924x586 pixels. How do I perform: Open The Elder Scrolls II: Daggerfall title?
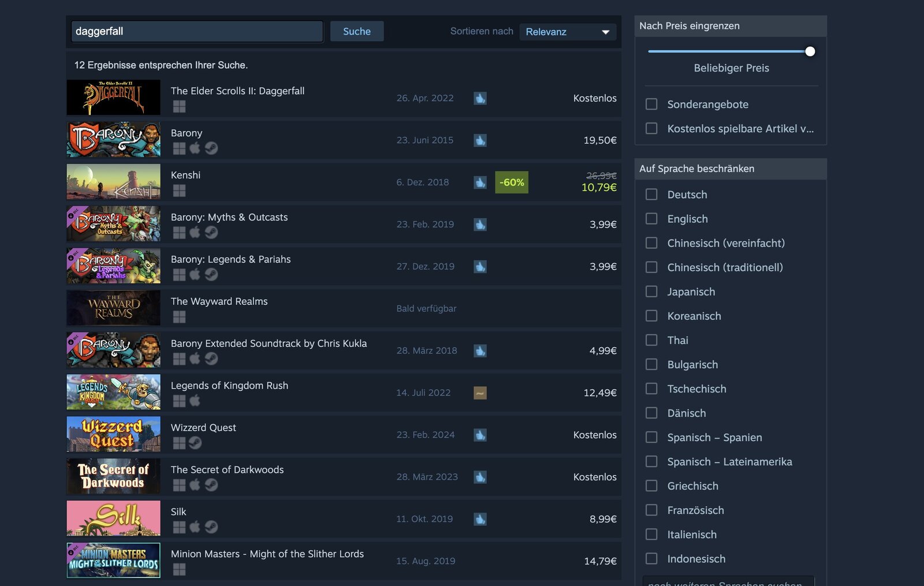237,91
